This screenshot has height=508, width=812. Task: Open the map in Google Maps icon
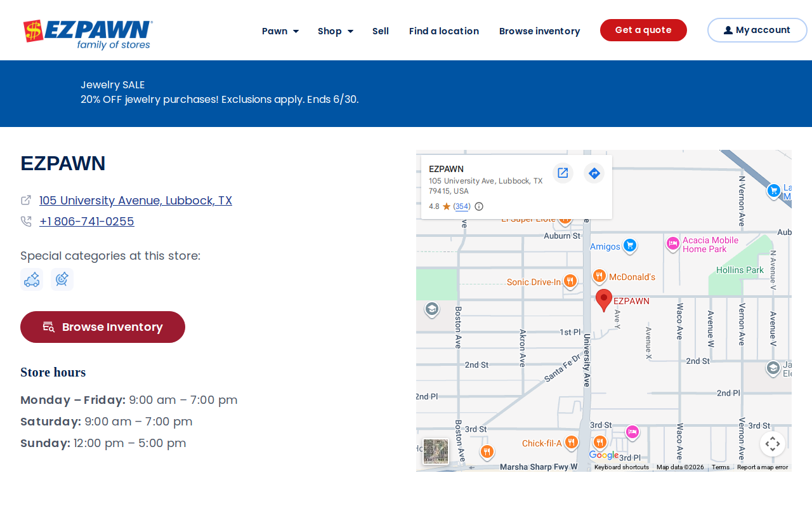563,173
